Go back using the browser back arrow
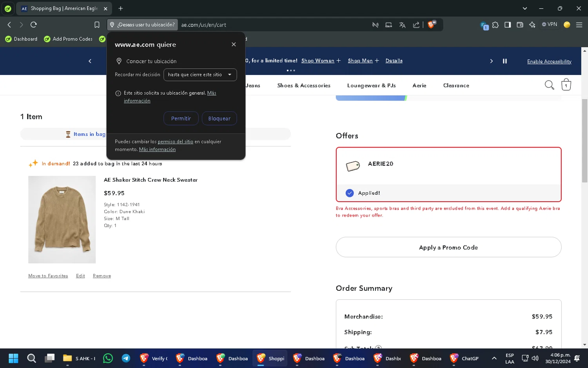This screenshot has width=588, height=368. pos(9,25)
